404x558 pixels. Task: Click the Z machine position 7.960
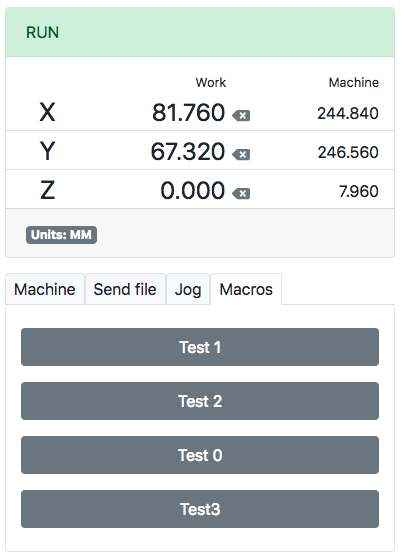coord(358,191)
